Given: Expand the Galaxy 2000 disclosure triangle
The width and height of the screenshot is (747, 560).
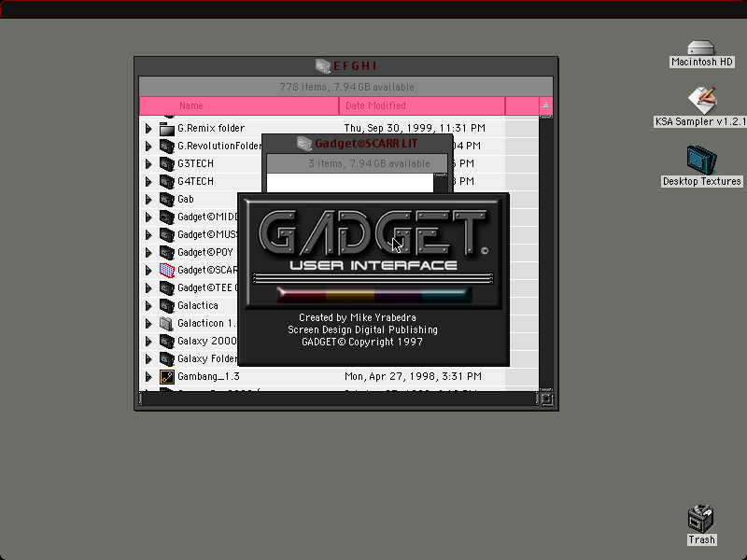Looking at the screenshot, I should (148, 341).
